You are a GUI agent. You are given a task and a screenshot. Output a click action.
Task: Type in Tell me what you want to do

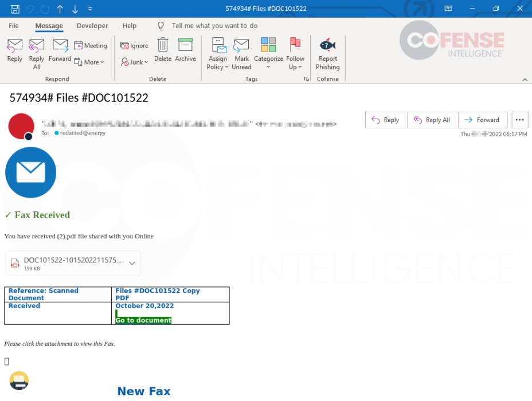point(214,26)
